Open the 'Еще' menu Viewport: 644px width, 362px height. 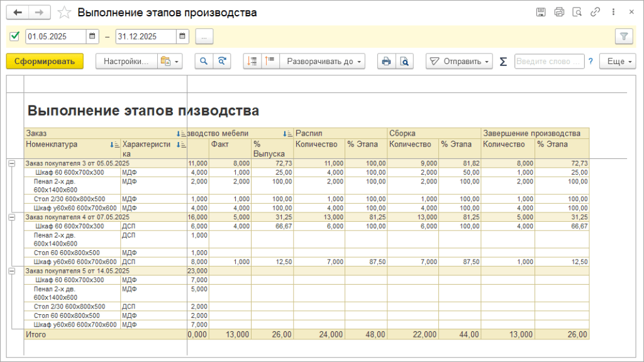618,61
